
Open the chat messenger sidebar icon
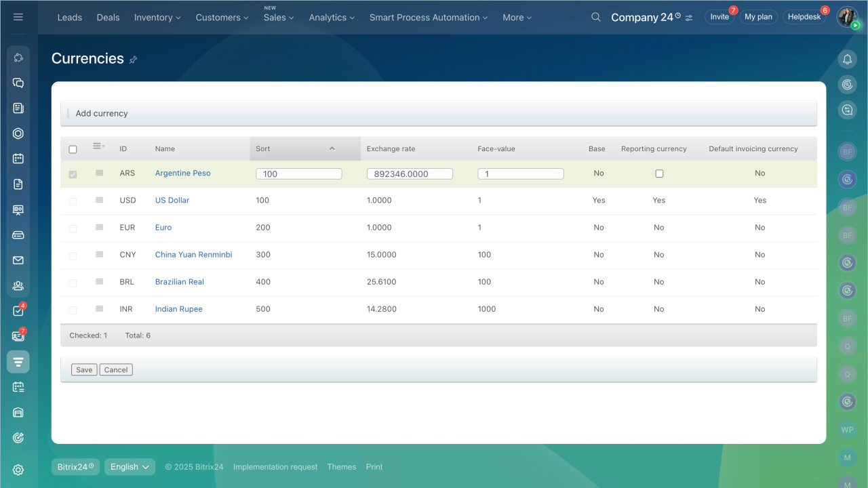point(18,83)
